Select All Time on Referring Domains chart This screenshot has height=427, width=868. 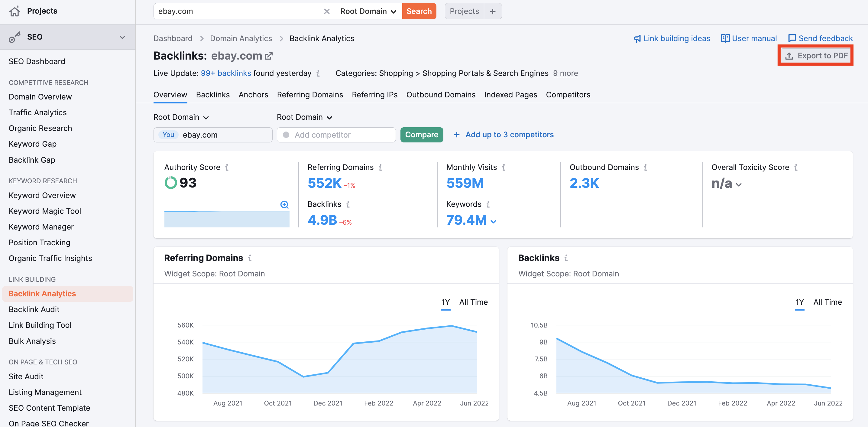(473, 302)
